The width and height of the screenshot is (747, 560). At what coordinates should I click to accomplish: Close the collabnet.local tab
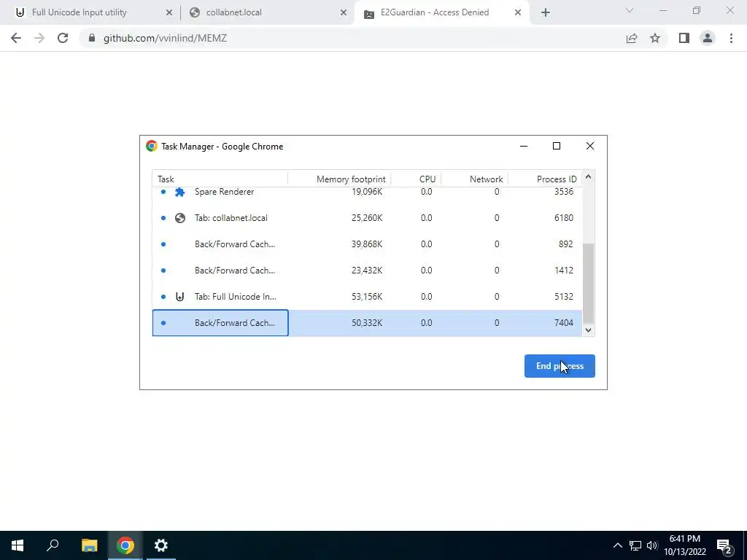[344, 13]
